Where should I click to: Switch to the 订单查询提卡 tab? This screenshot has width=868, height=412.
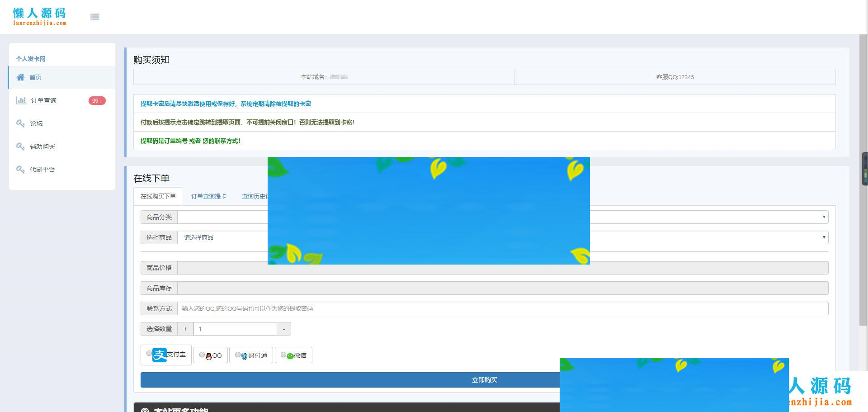[x=208, y=196]
